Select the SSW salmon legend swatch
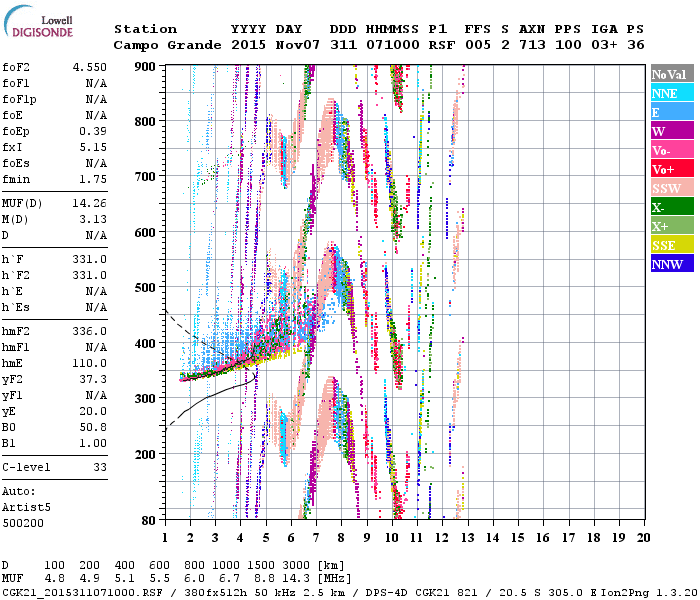The height and width of the screenshot is (600, 700). coord(672,188)
